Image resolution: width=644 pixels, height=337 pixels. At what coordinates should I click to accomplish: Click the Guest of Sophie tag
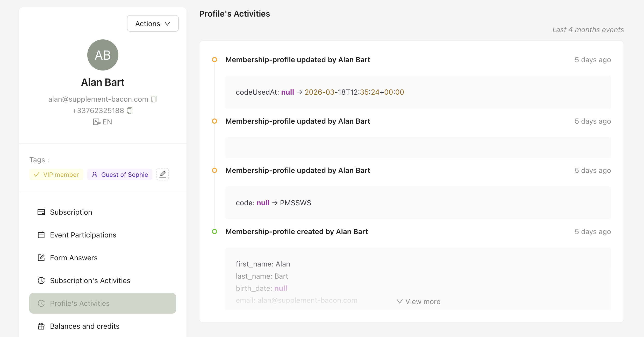click(120, 174)
